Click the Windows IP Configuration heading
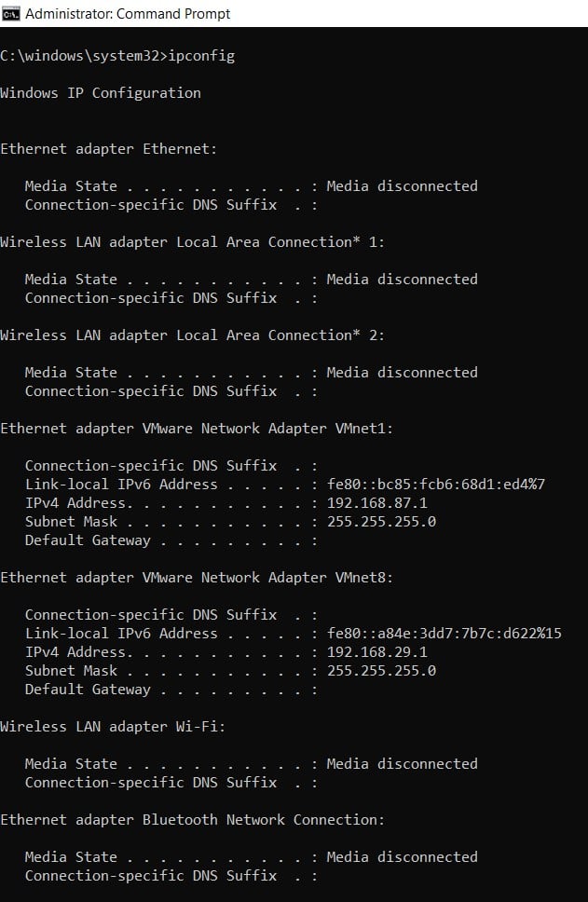This screenshot has width=588, height=902. pyautogui.click(x=100, y=93)
